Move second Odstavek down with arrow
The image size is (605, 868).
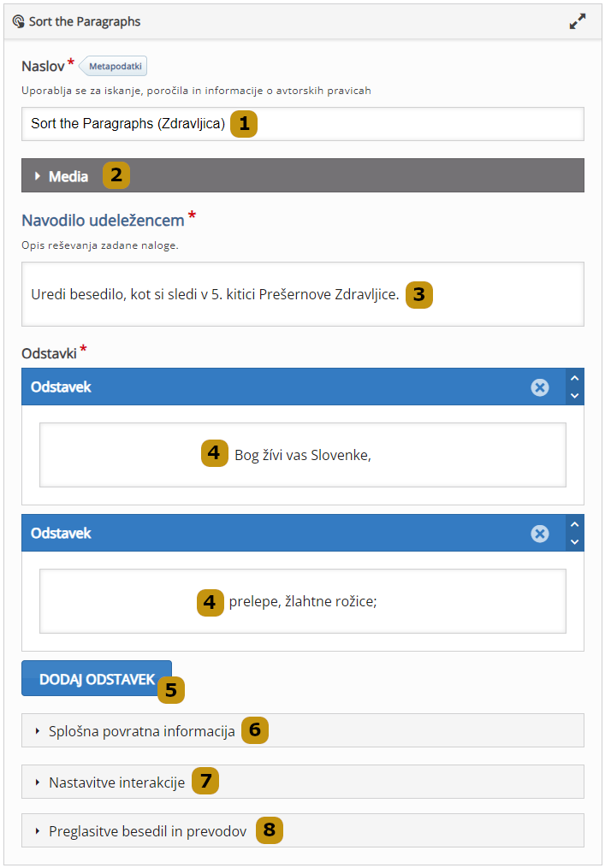575,541
